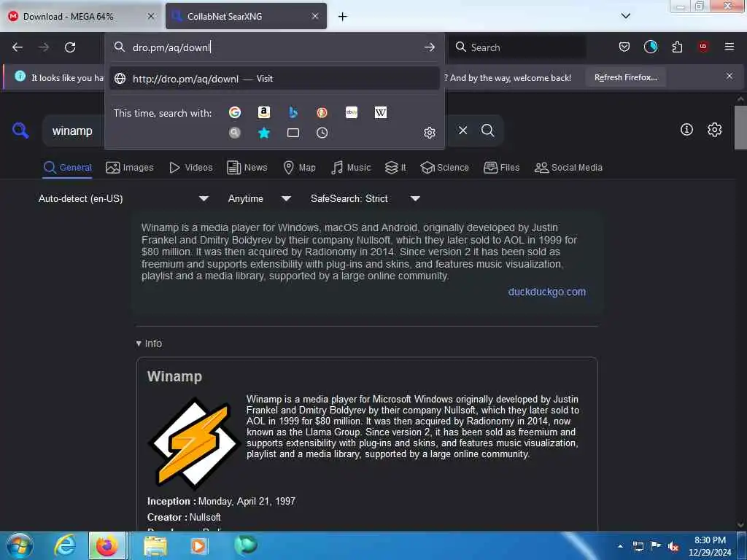This screenshot has width=747, height=560.
Task: Open the language dropdown Auto-detect (en-US)
Action: [123, 198]
